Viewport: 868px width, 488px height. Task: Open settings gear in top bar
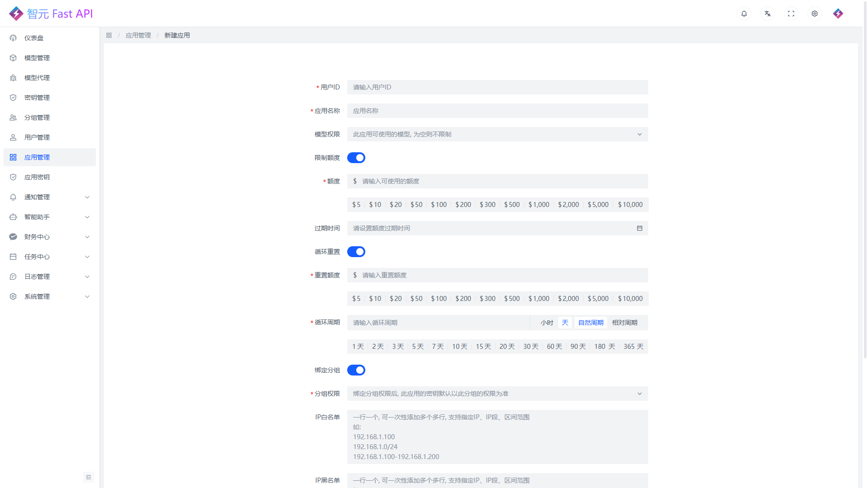(x=814, y=14)
